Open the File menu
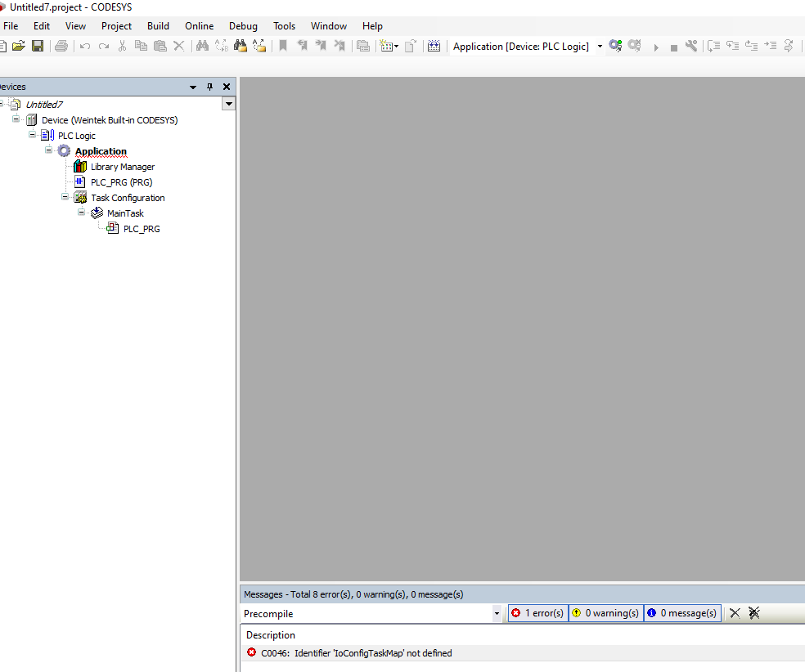Image resolution: width=805 pixels, height=672 pixels. coord(11,26)
